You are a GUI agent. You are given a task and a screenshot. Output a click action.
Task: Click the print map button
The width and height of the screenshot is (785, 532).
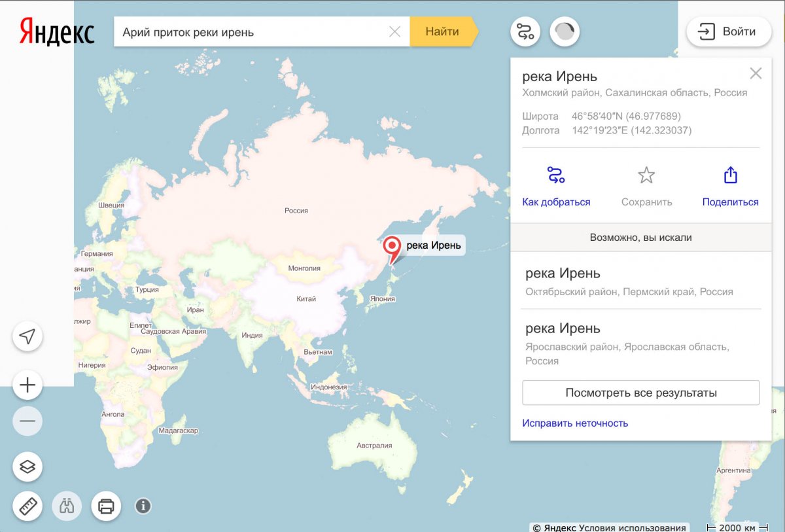tap(106, 506)
